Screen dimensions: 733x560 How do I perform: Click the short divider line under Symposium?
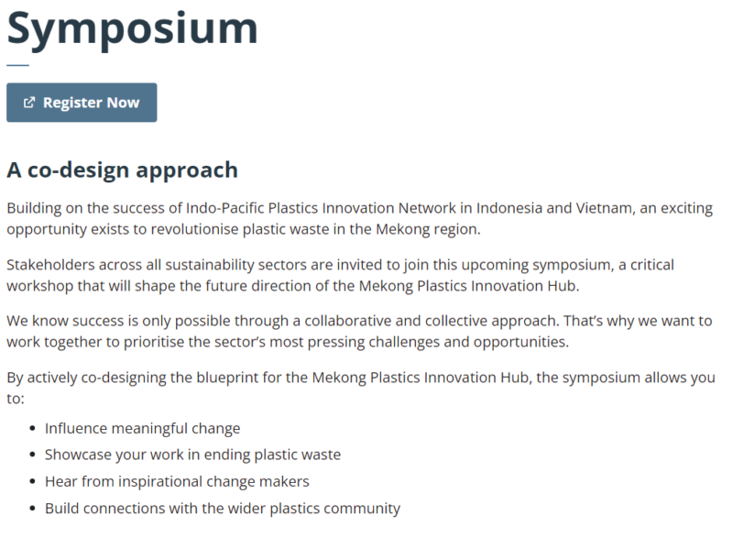coord(17,65)
